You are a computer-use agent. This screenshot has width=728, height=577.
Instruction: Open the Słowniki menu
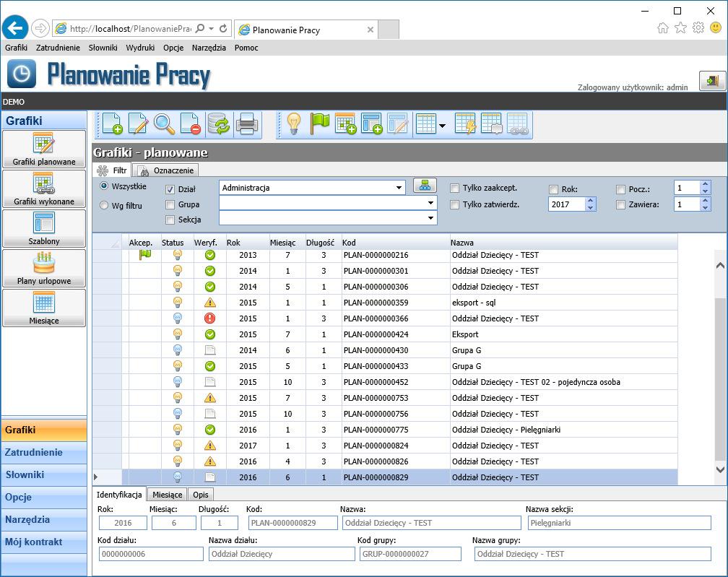(103, 48)
